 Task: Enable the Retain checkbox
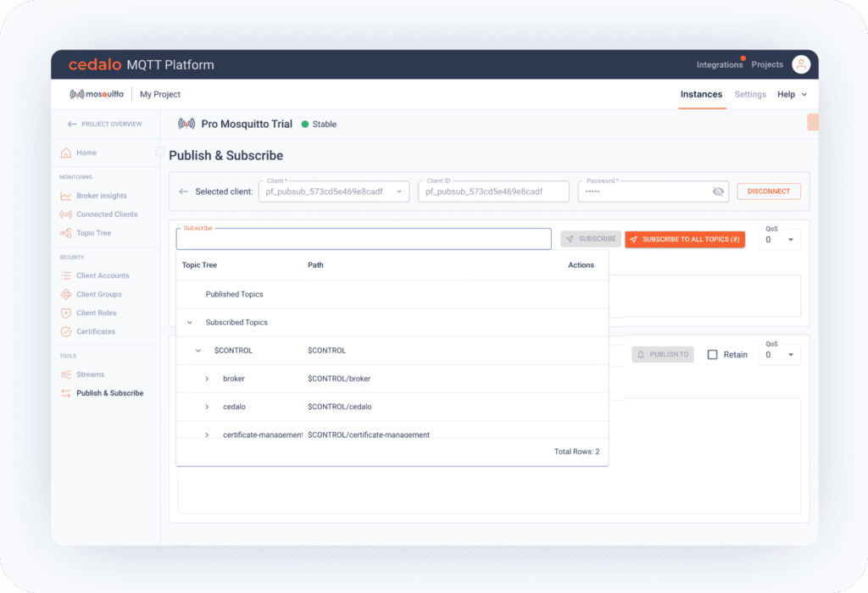coord(713,355)
